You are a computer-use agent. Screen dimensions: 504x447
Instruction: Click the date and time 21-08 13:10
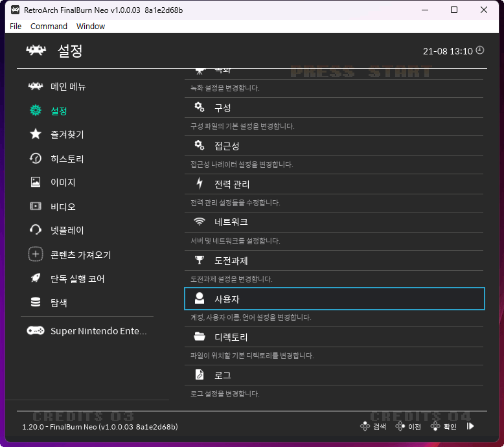point(448,51)
